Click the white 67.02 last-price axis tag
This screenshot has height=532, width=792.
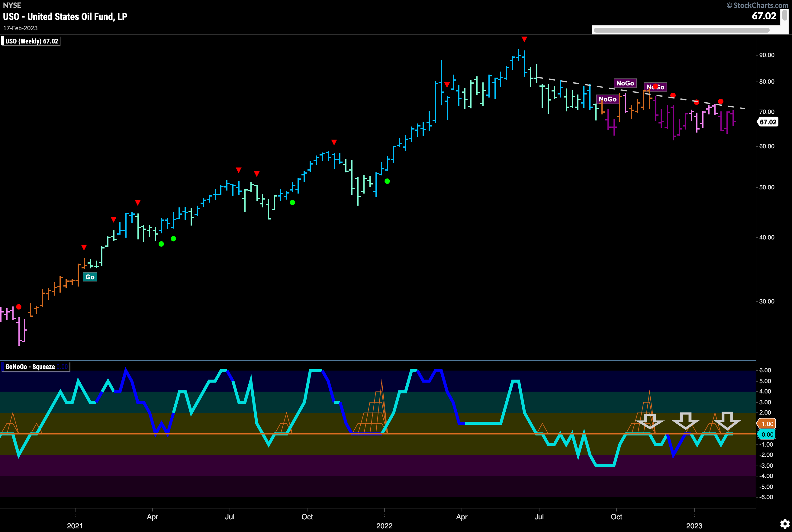point(768,122)
